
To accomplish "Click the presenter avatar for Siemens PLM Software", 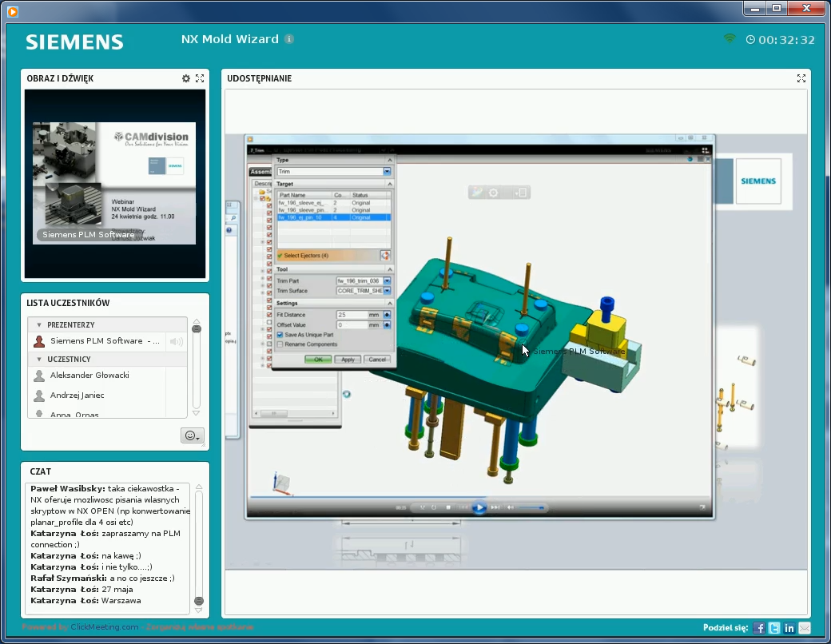I will tap(38, 341).
